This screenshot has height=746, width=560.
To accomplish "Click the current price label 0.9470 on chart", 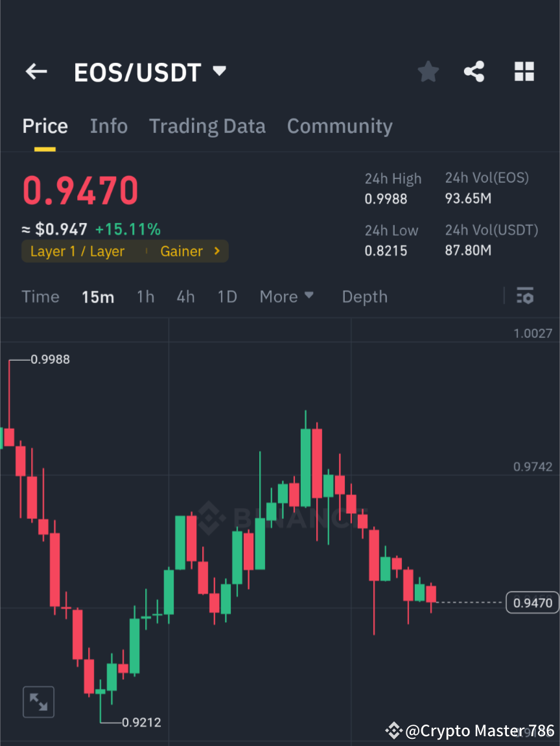I will 531,603.
